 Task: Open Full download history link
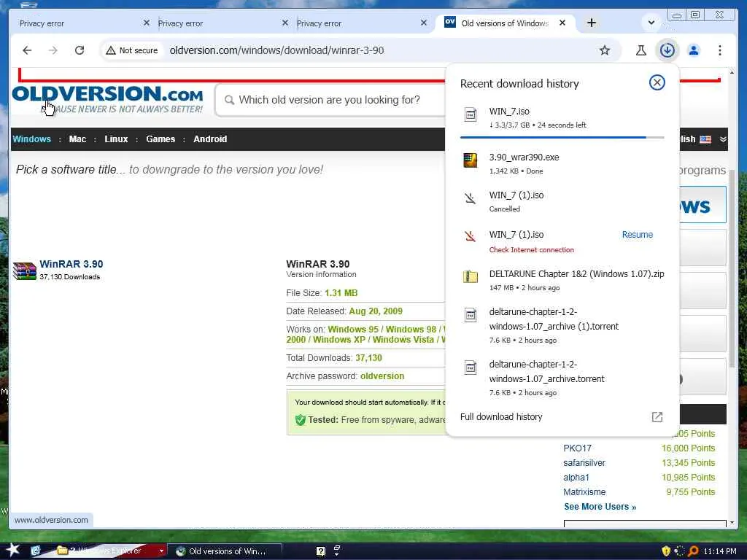coord(501,417)
